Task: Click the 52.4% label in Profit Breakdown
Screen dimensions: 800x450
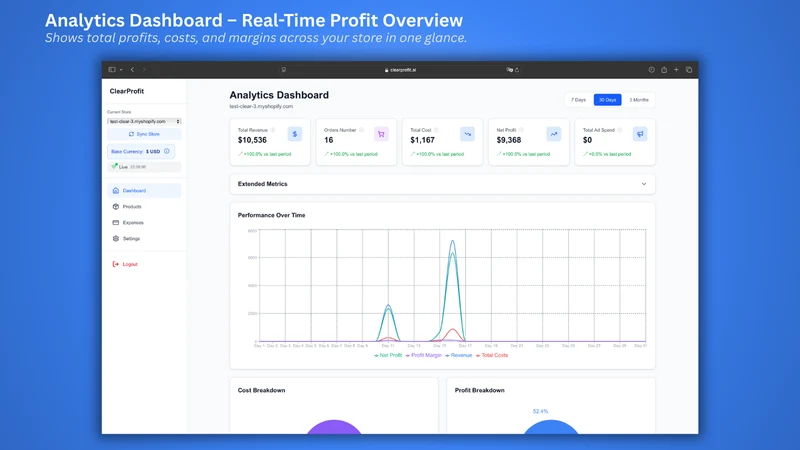Action: pyautogui.click(x=540, y=411)
